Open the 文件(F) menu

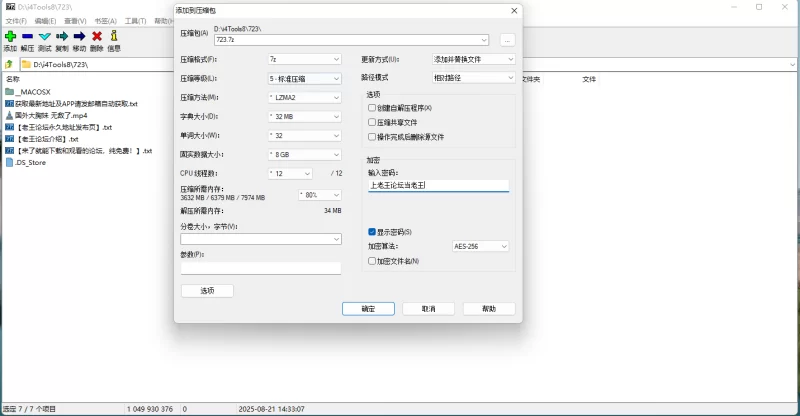click(x=16, y=21)
